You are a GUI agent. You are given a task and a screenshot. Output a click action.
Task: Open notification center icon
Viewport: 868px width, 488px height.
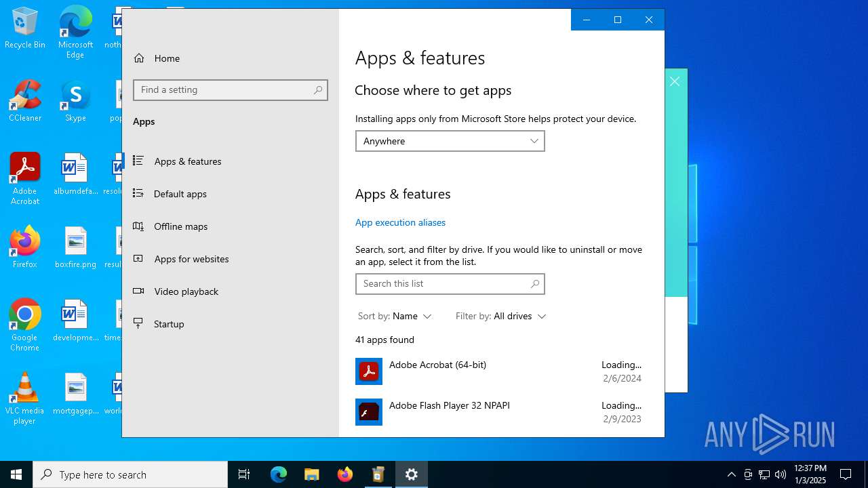846,474
